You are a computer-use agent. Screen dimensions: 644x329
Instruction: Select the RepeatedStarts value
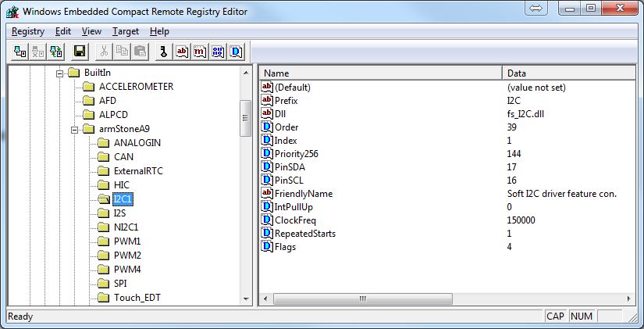pos(305,234)
